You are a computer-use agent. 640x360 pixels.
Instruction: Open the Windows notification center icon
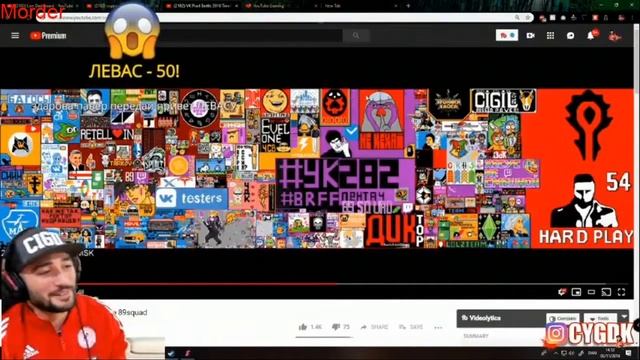point(629,353)
